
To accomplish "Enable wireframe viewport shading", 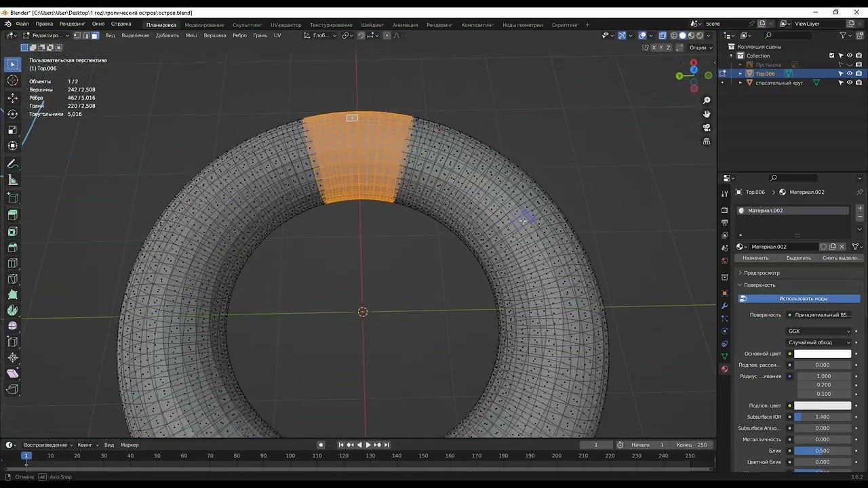I will tap(674, 35).
